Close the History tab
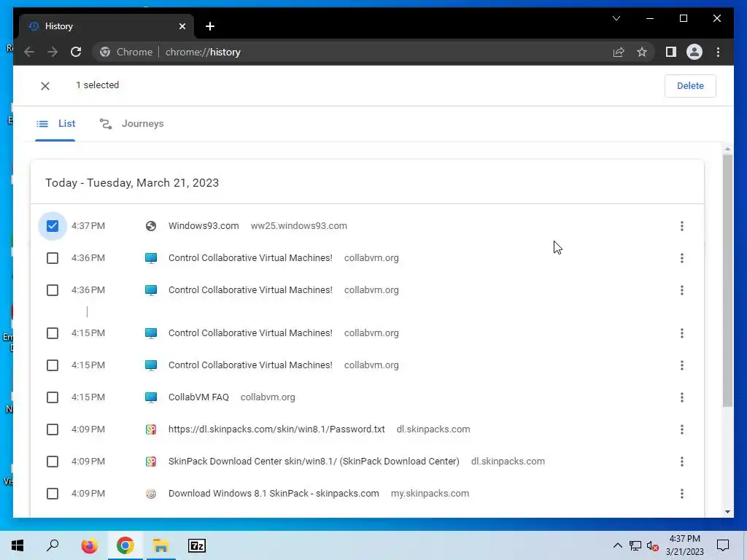This screenshot has width=747, height=560. (x=182, y=26)
